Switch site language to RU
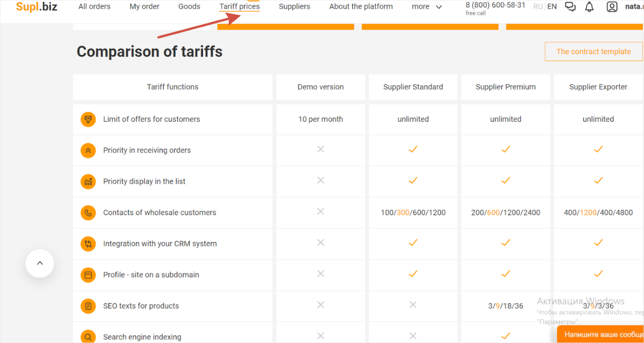The image size is (644, 343). click(537, 7)
